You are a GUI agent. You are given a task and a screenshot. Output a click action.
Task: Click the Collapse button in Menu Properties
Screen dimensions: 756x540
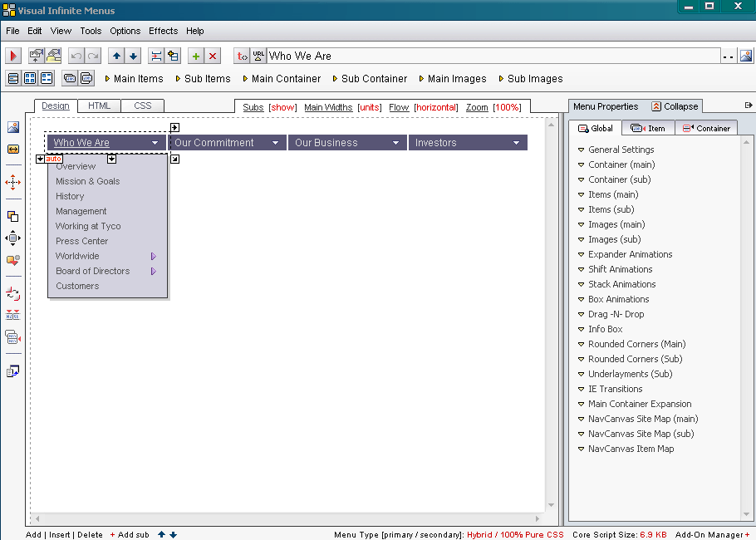click(675, 106)
